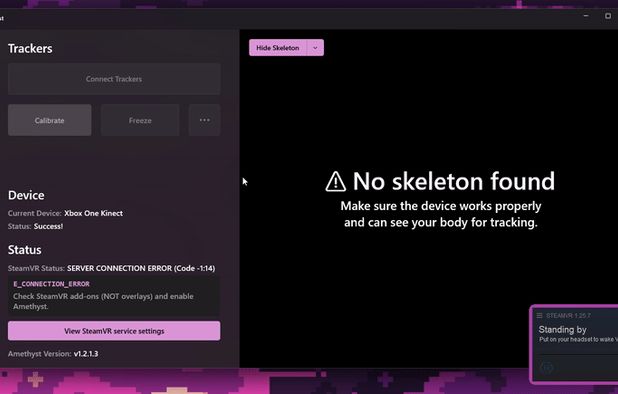This screenshot has width=618, height=394.
Task: Freeze tracking with the Freeze button
Action: tap(140, 120)
